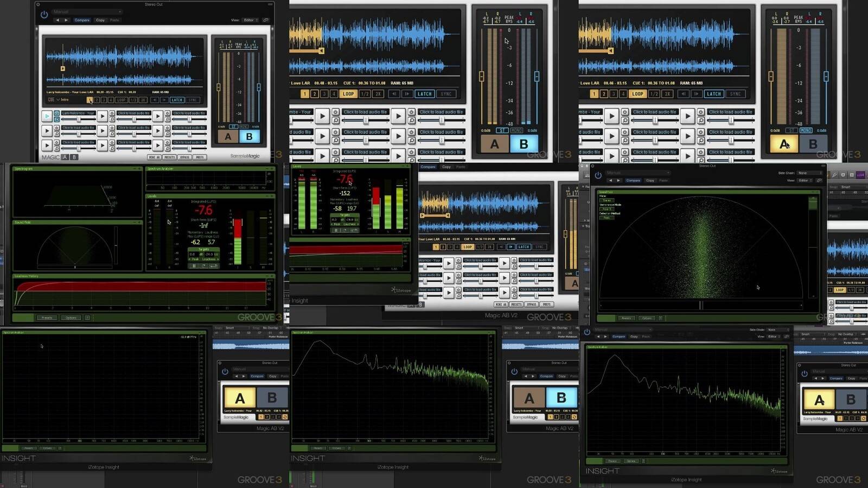Click the help question mark in middle-left Insight footer
Image resolution: width=868 pixels, height=488 pixels.
coord(87,318)
